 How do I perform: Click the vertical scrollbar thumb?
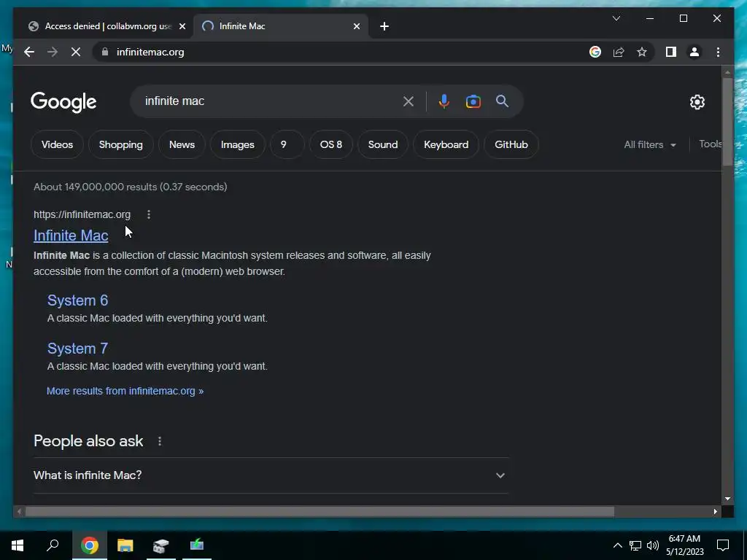tap(727, 122)
